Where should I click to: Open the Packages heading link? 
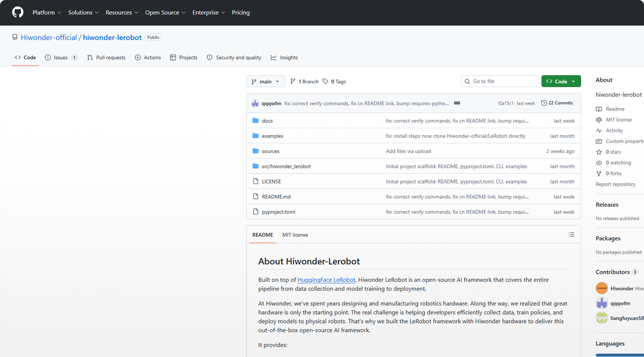[608, 238]
